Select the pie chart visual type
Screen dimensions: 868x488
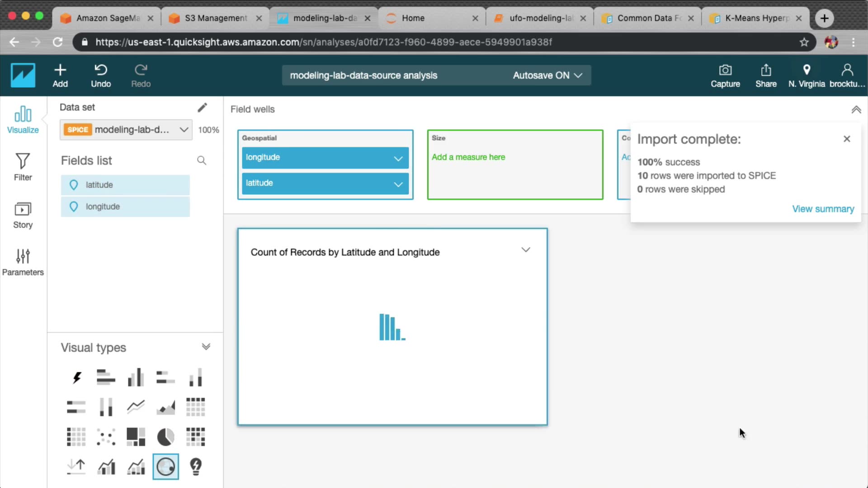point(165,437)
